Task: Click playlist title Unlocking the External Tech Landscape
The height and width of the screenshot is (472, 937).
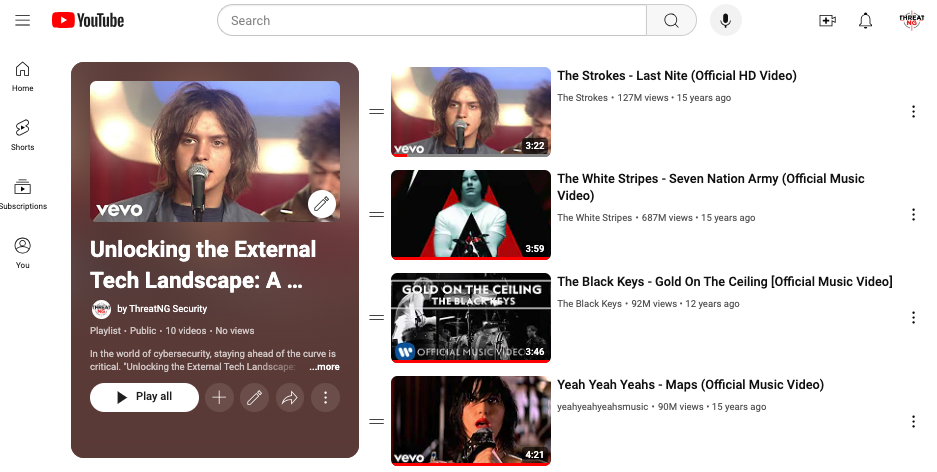Action: click(x=203, y=265)
